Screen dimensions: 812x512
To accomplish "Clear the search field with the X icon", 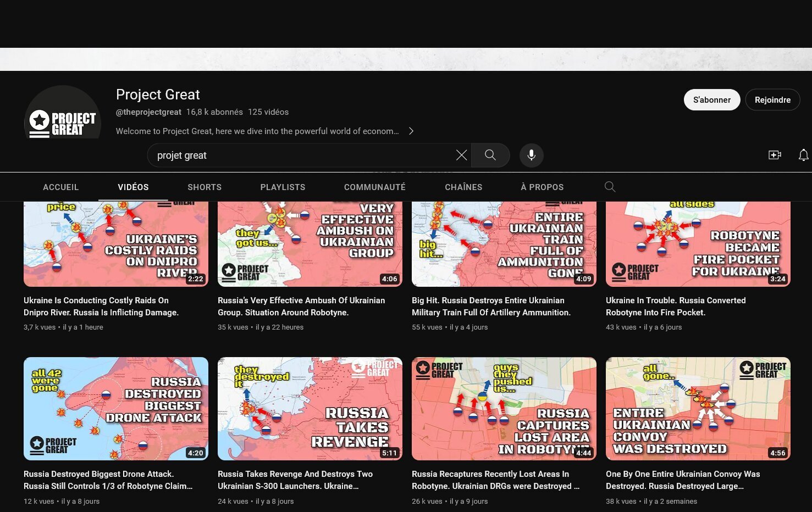I will coord(461,155).
